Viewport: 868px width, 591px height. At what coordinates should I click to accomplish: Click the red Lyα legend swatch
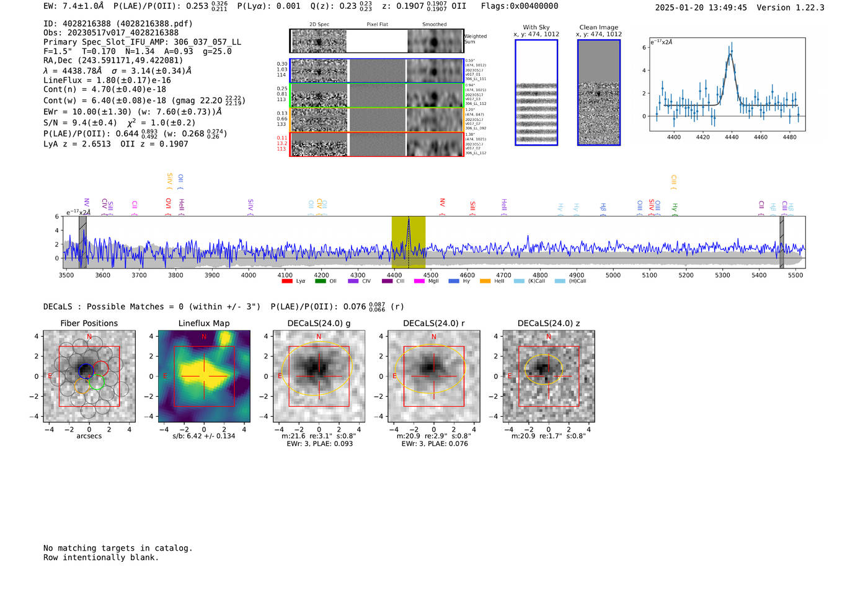287,281
